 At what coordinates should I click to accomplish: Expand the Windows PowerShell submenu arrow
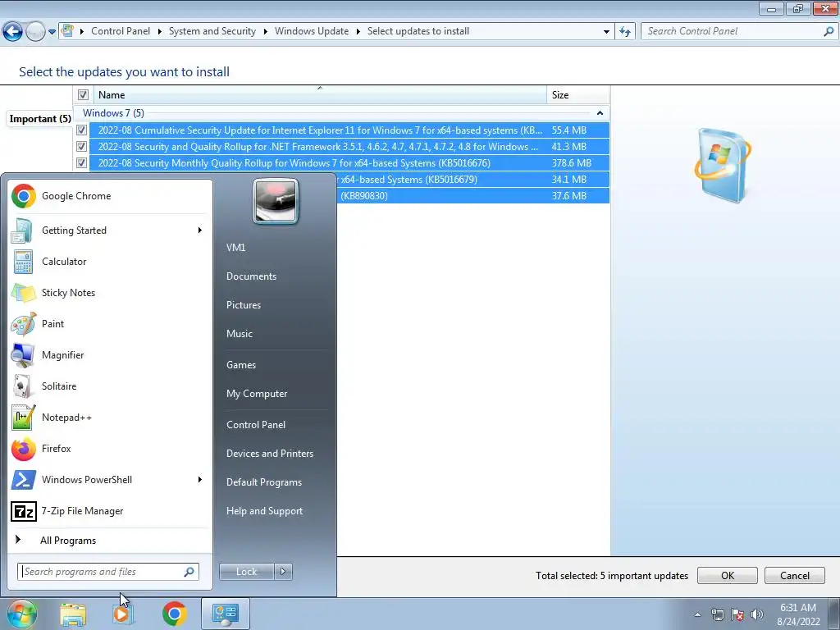(200, 479)
